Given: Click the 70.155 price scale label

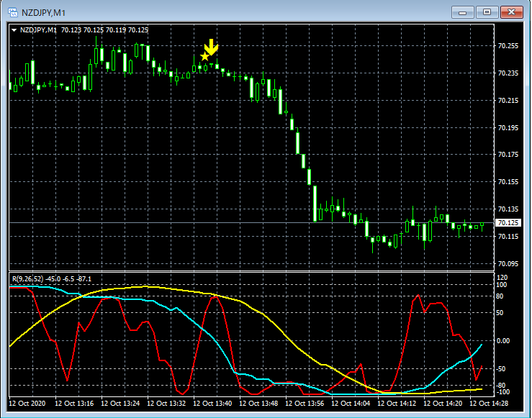Looking at the screenshot, I should point(508,182).
